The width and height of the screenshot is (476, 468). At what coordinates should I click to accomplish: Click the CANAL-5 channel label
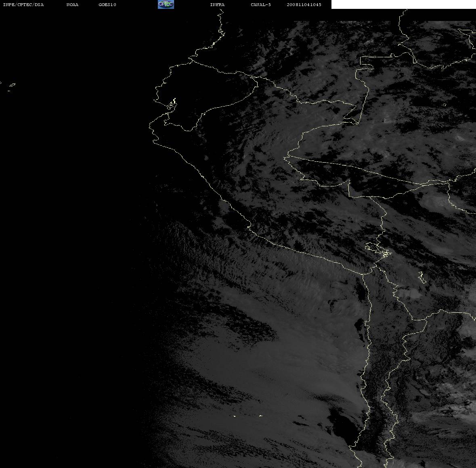click(x=261, y=4)
